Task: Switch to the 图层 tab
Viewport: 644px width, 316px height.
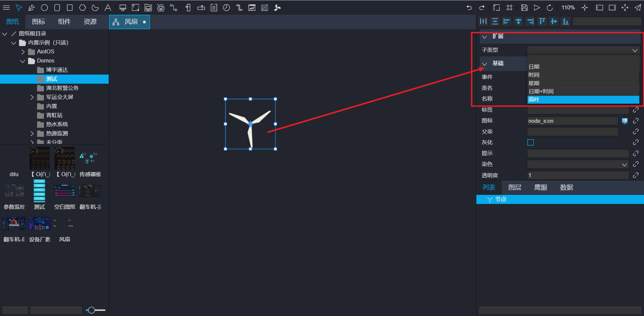Action: tap(515, 188)
